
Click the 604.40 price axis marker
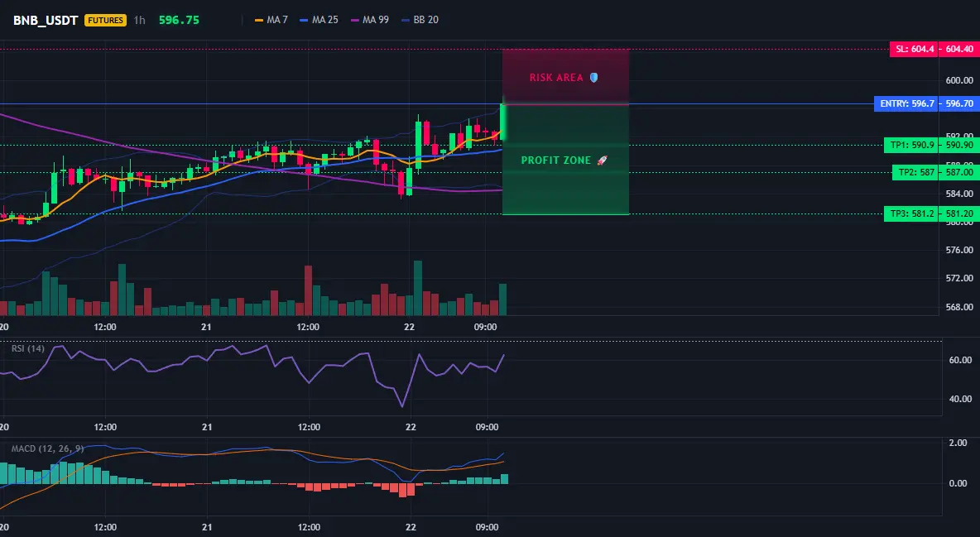(958, 49)
